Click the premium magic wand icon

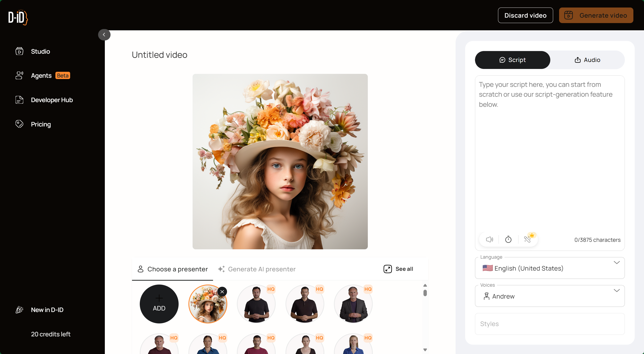tap(528, 239)
